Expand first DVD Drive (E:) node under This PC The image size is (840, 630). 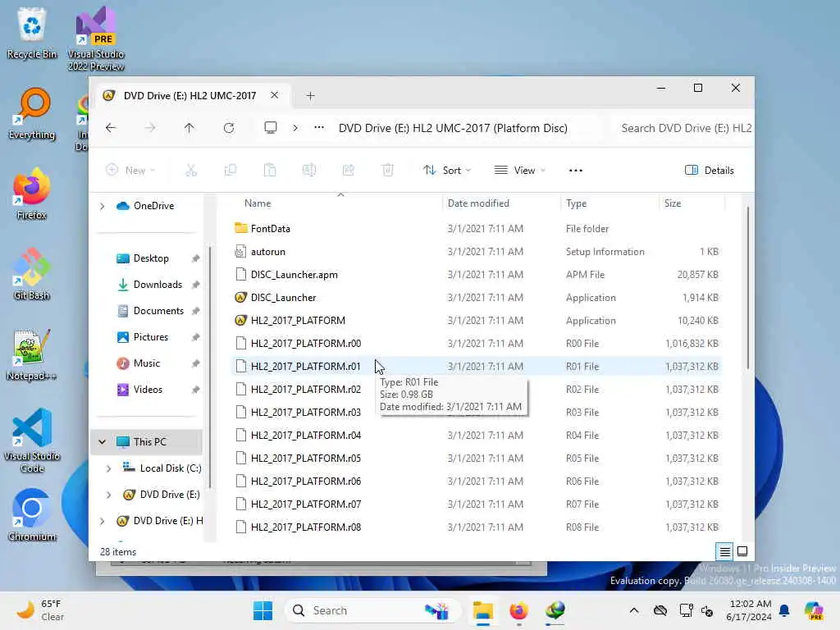point(108,495)
